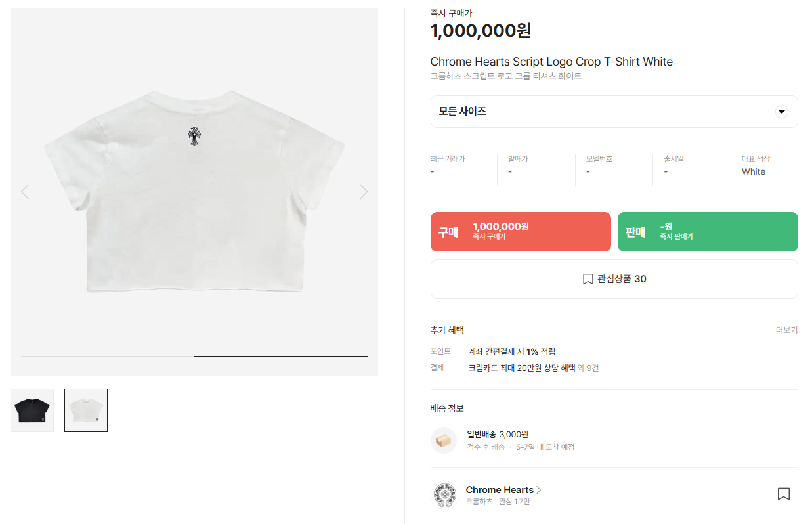
Task: Click the previous image arrow
Action: click(x=25, y=192)
